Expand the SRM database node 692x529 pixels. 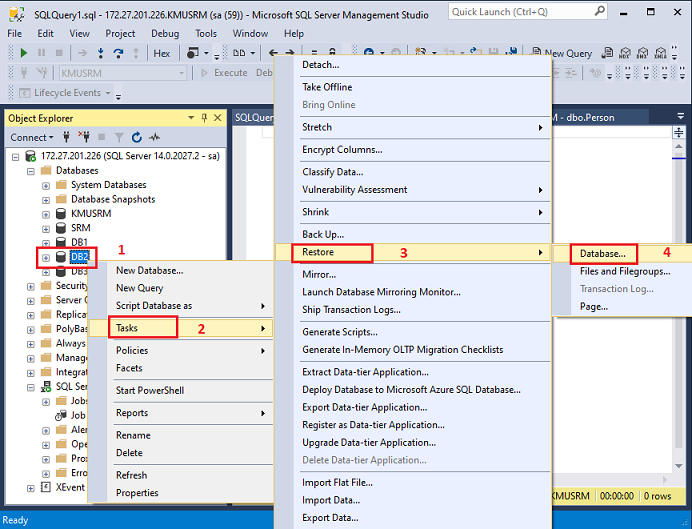pos(46,228)
